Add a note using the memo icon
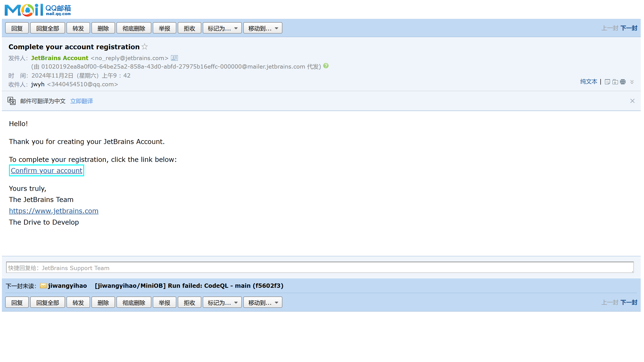The height and width of the screenshot is (362, 644). click(x=607, y=82)
